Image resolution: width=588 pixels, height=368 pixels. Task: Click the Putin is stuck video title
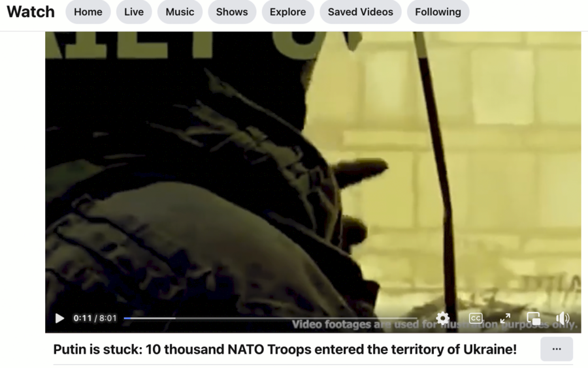[x=285, y=349]
